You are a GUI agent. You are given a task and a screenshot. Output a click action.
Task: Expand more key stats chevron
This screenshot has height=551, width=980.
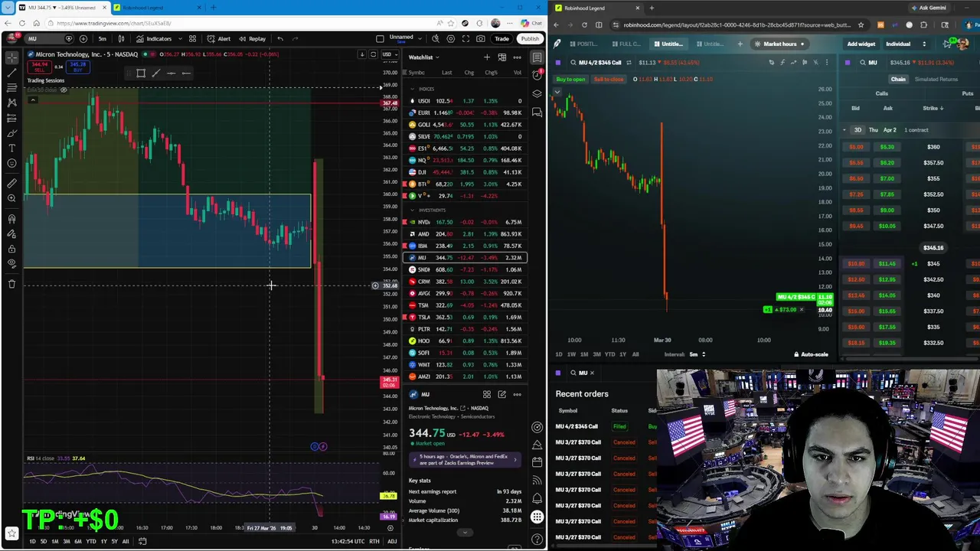[465, 532]
